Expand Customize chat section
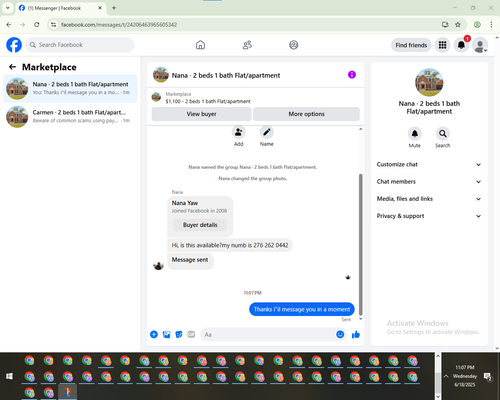The width and height of the screenshot is (500, 400). (x=429, y=164)
